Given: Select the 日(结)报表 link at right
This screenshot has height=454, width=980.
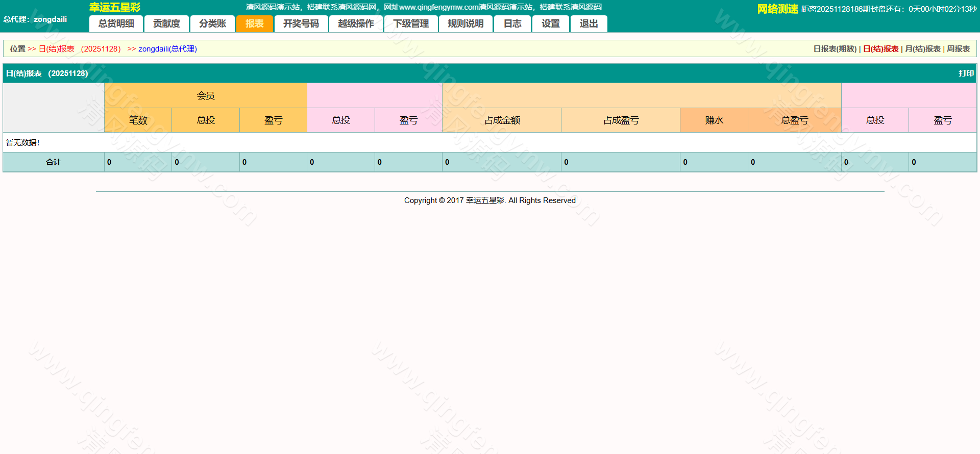Looking at the screenshot, I should (x=880, y=49).
